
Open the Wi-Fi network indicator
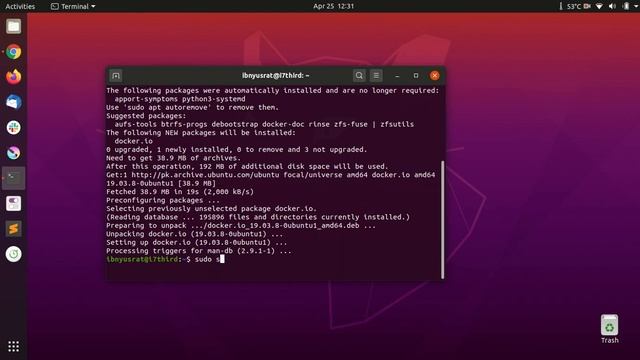point(599,6)
